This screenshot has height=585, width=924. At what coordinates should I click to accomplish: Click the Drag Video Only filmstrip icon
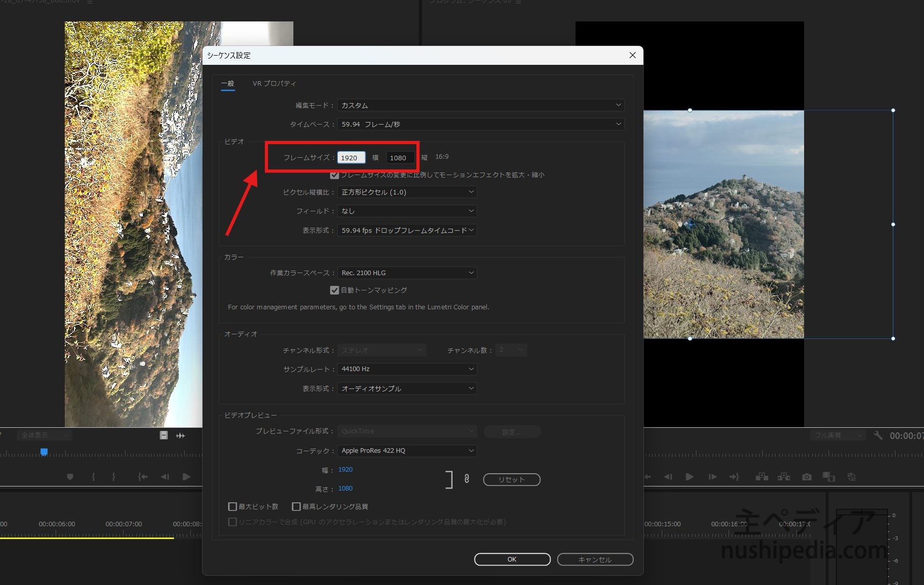click(x=164, y=435)
